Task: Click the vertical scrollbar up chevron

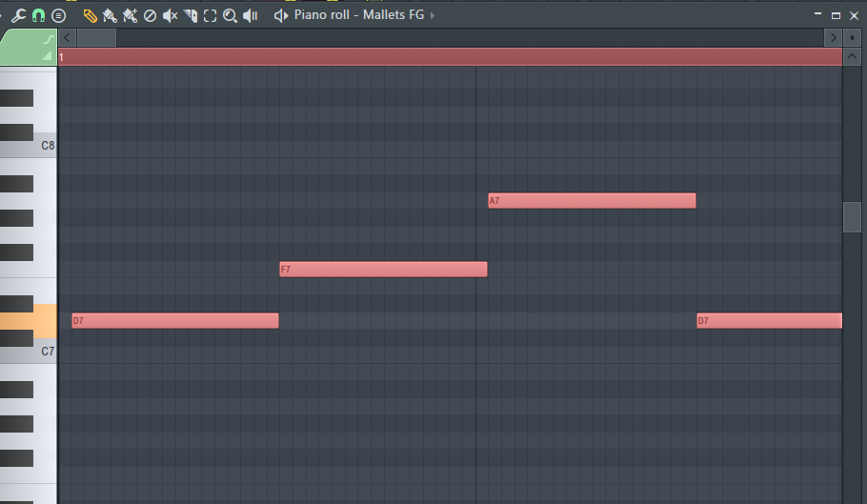Action: coord(852,56)
